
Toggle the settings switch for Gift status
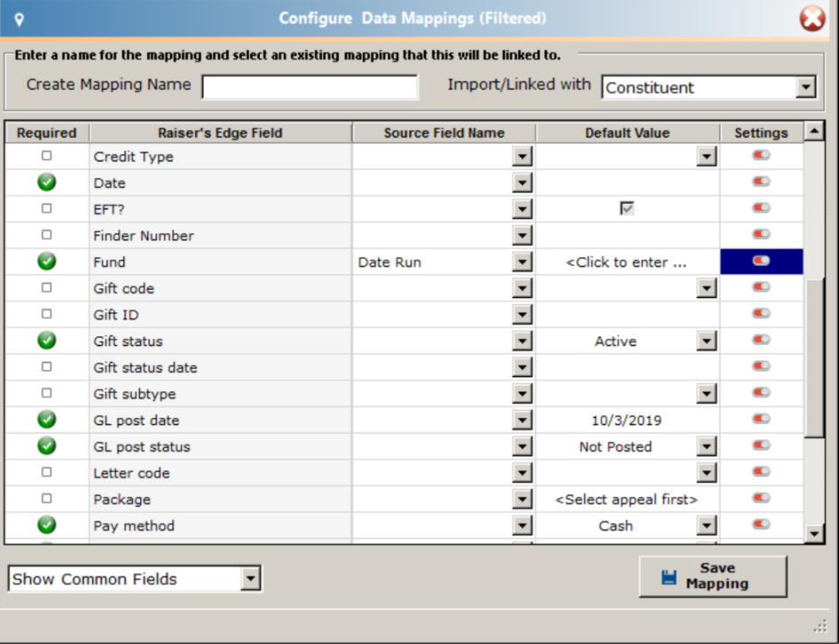(762, 340)
